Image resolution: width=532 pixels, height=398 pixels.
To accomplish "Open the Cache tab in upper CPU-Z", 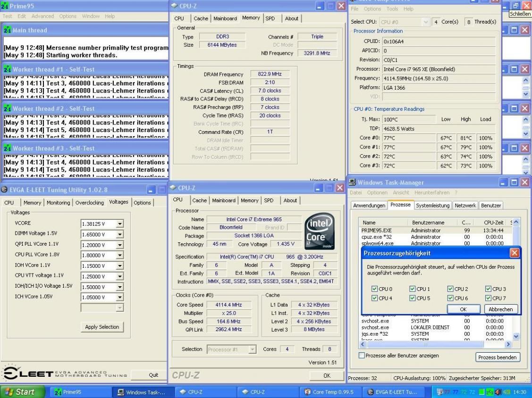I will 201,18.
